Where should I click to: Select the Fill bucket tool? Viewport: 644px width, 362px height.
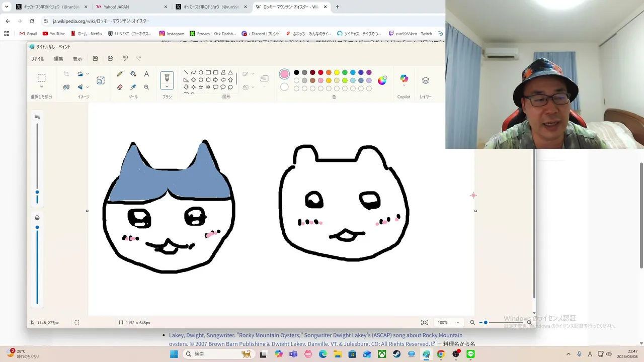[133, 74]
